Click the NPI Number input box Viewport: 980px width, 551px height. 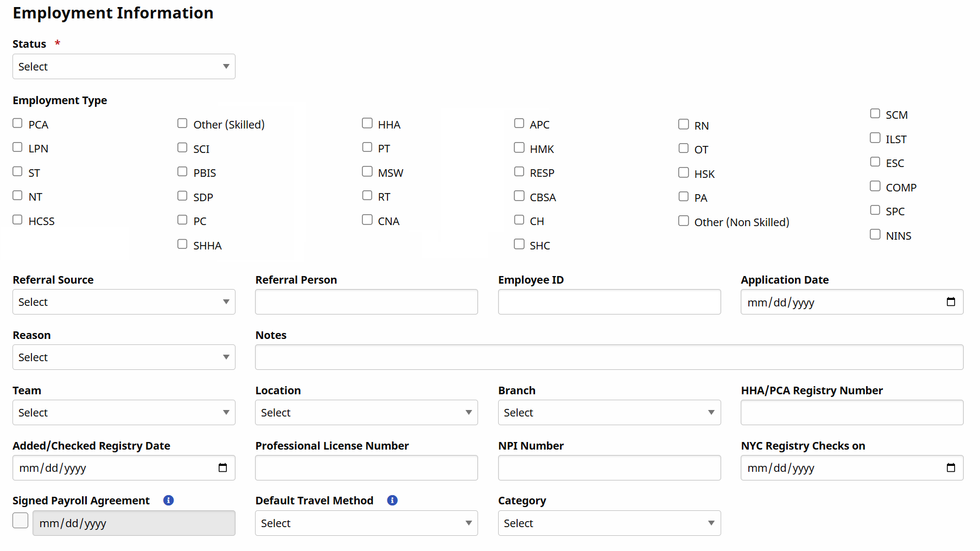click(609, 468)
